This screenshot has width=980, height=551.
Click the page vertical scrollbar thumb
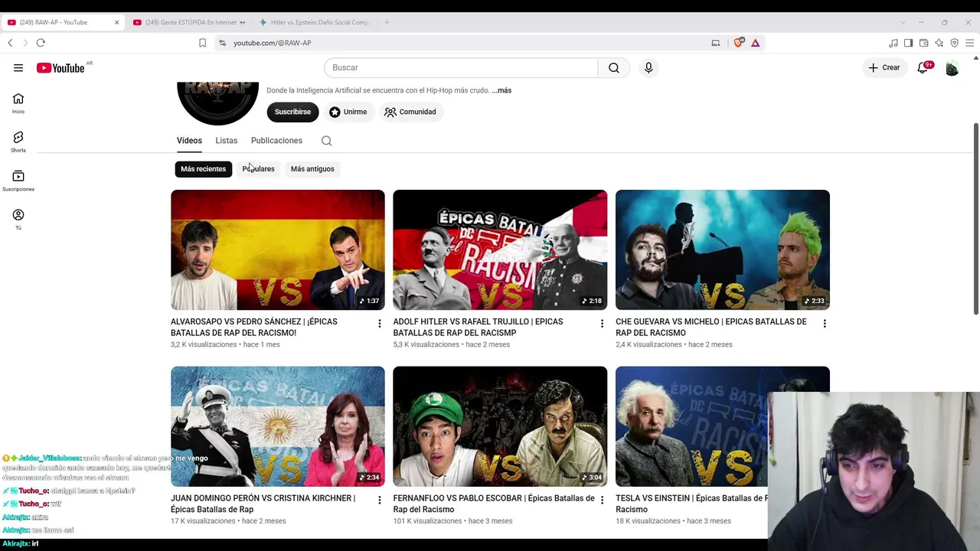point(975,218)
